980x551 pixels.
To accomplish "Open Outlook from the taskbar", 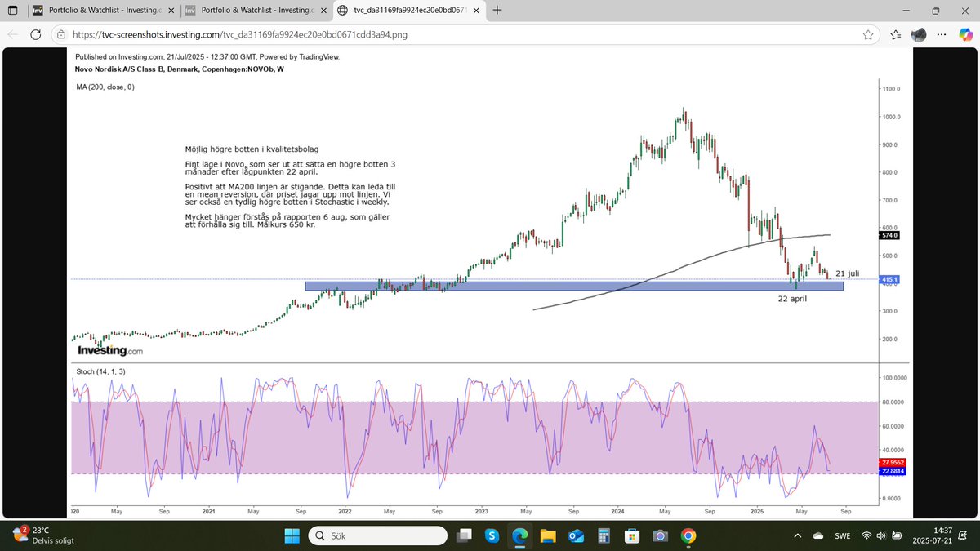I will click(576, 535).
